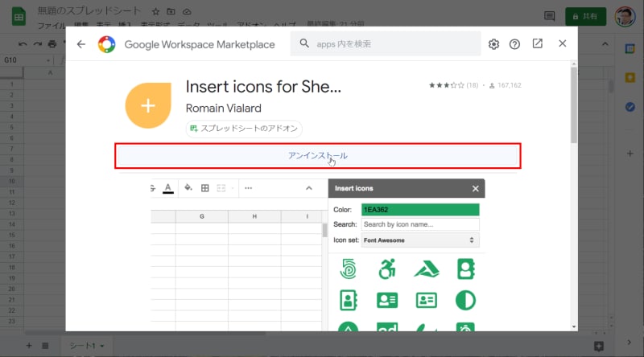Open Marketplace settings gear
Image resolution: width=644 pixels, height=357 pixels.
coord(493,44)
